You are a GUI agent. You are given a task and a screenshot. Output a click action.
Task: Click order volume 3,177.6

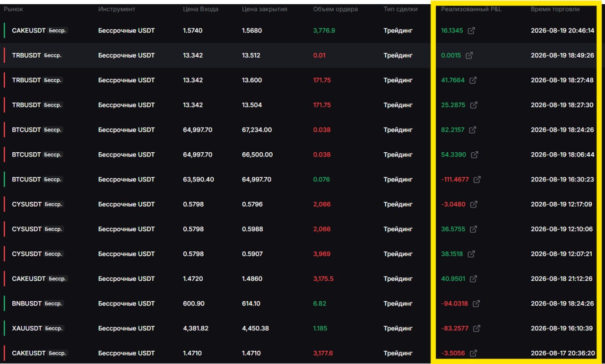(x=323, y=353)
